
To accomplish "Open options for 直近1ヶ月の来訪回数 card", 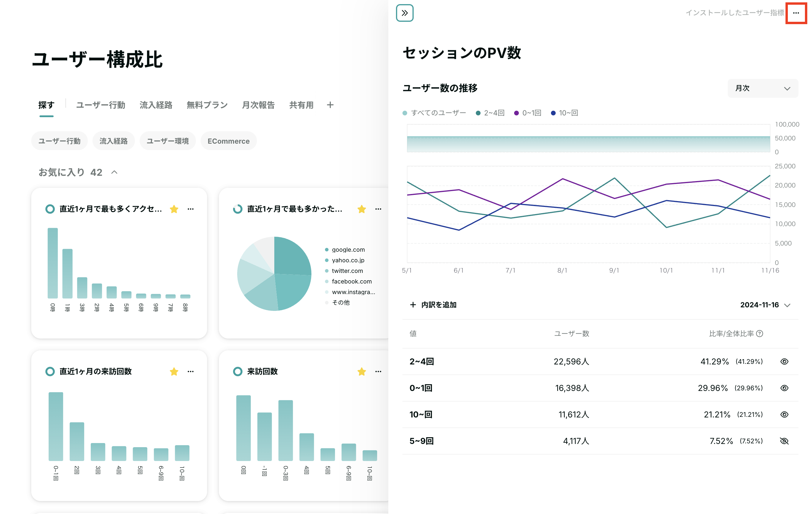I will point(191,371).
